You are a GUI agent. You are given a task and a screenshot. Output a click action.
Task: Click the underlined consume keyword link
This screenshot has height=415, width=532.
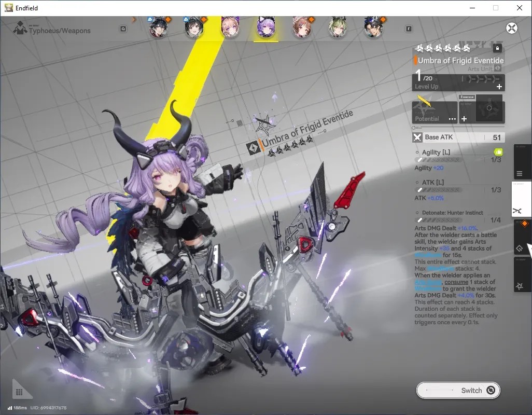tap(456, 282)
